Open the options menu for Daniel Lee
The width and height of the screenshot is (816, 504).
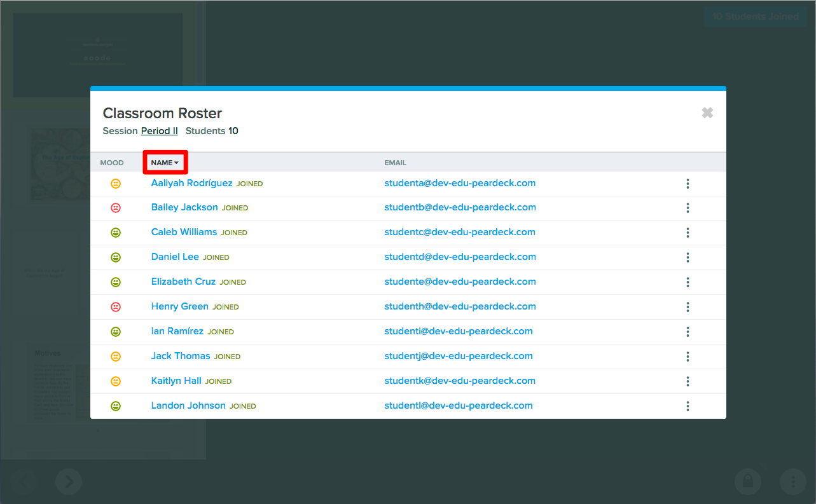[x=688, y=257]
